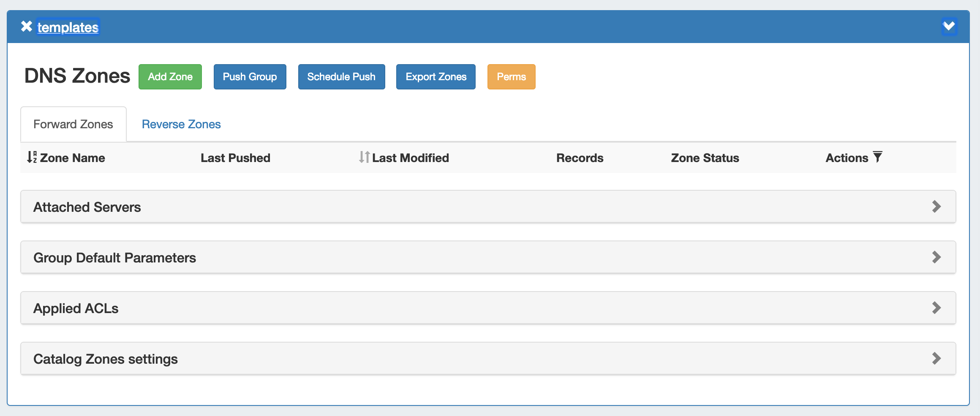
Task: Click Export Zones button
Action: click(x=436, y=77)
